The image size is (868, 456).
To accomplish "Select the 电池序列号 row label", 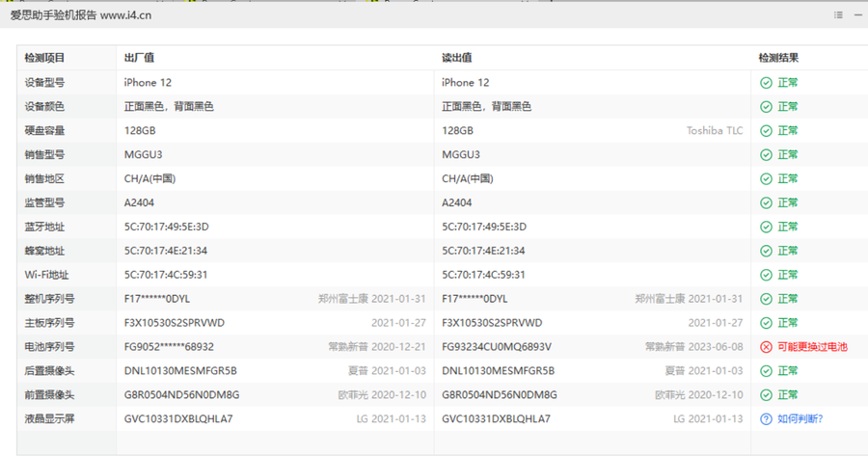I will tap(49, 347).
